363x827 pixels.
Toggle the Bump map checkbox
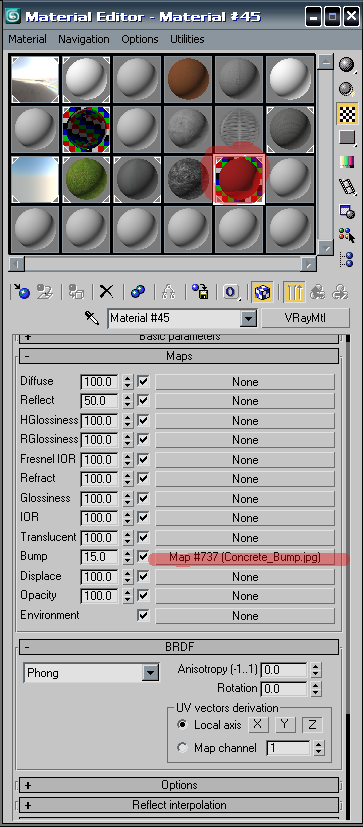(143, 557)
